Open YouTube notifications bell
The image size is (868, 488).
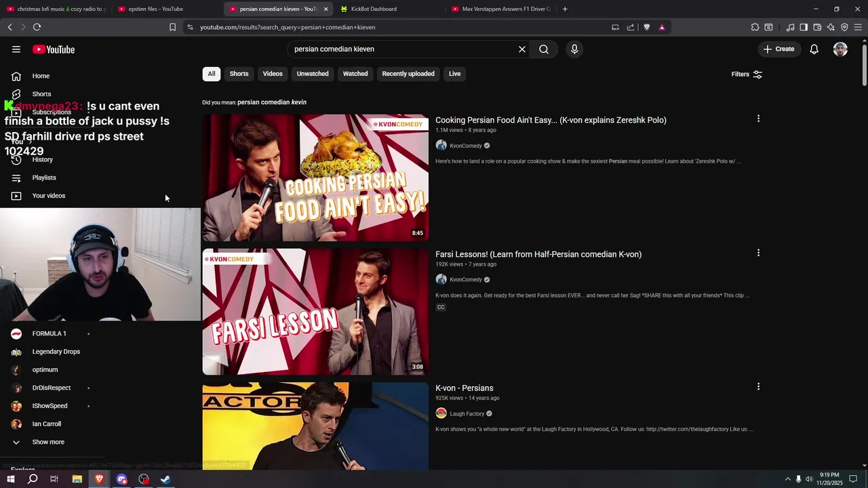click(814, 49)
